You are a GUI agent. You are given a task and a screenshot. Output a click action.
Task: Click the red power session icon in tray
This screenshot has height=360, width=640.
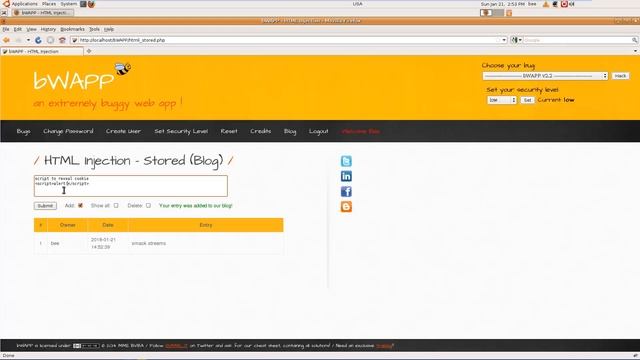point(564,4)
